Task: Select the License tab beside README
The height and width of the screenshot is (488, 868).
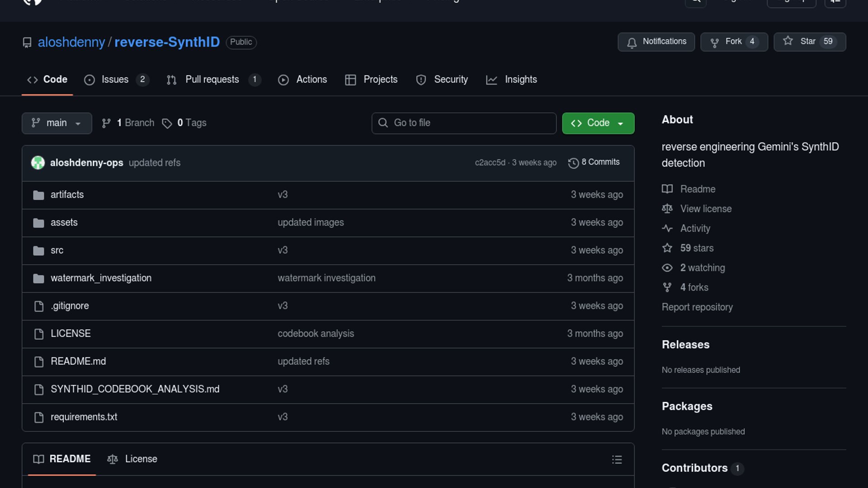Action: (x=132, y=459)
